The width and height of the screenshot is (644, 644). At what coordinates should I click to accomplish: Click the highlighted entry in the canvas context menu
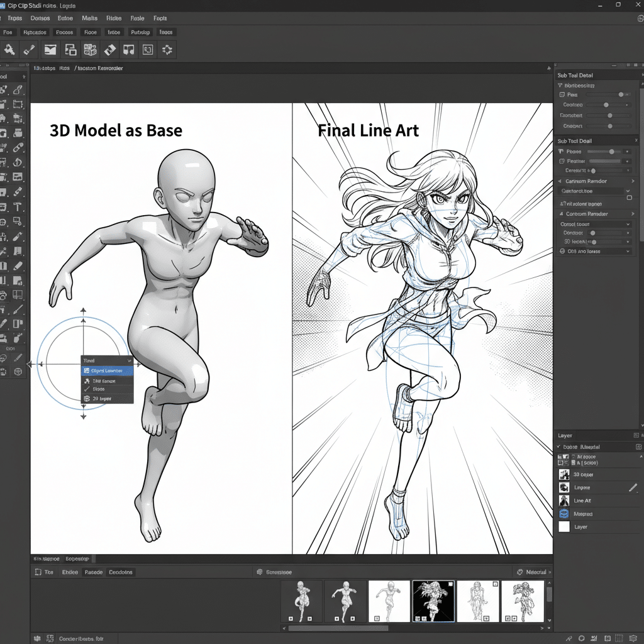(x=107, y=370)
